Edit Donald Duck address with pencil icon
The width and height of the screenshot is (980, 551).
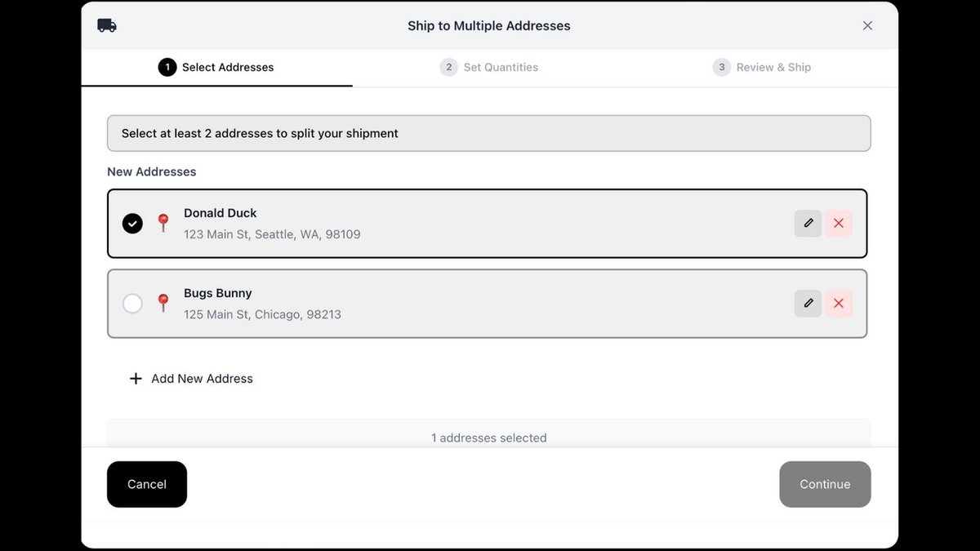(808, 223)
